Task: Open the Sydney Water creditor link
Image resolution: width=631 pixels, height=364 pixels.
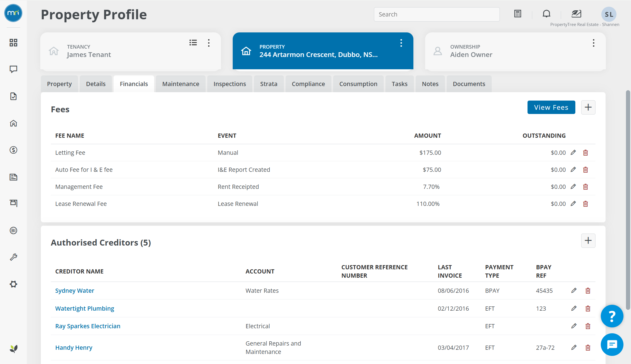Action: pos(75,291)
